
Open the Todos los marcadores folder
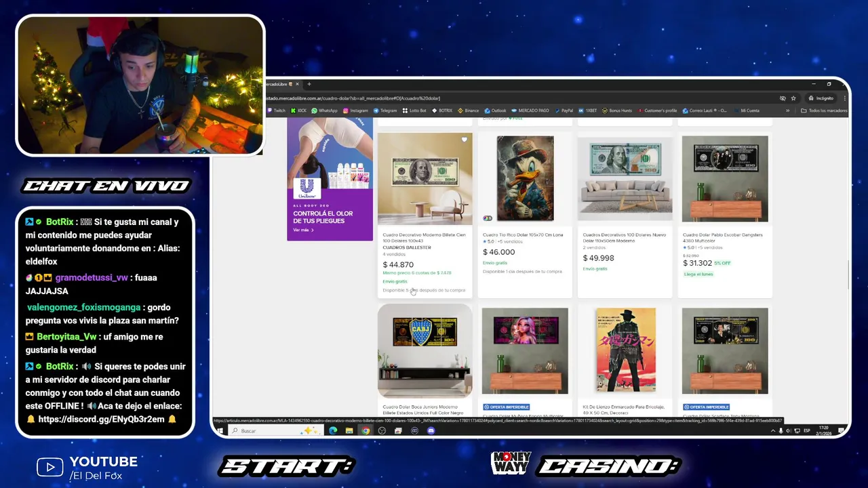[823, 110]
